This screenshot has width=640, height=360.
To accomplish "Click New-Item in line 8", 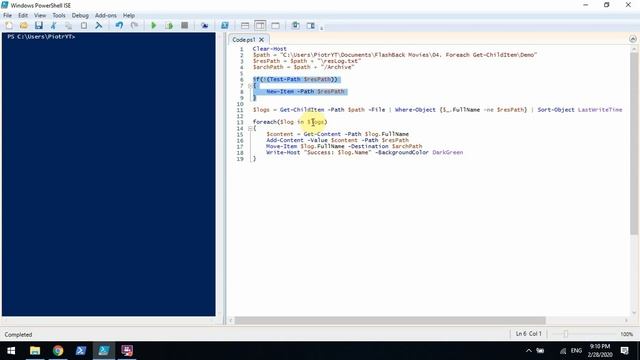I will 280,91.
